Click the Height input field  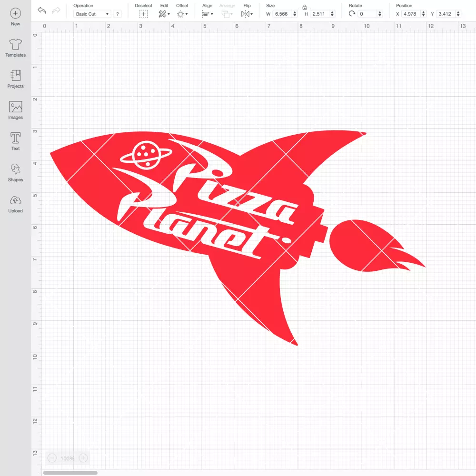pos(320,14)
